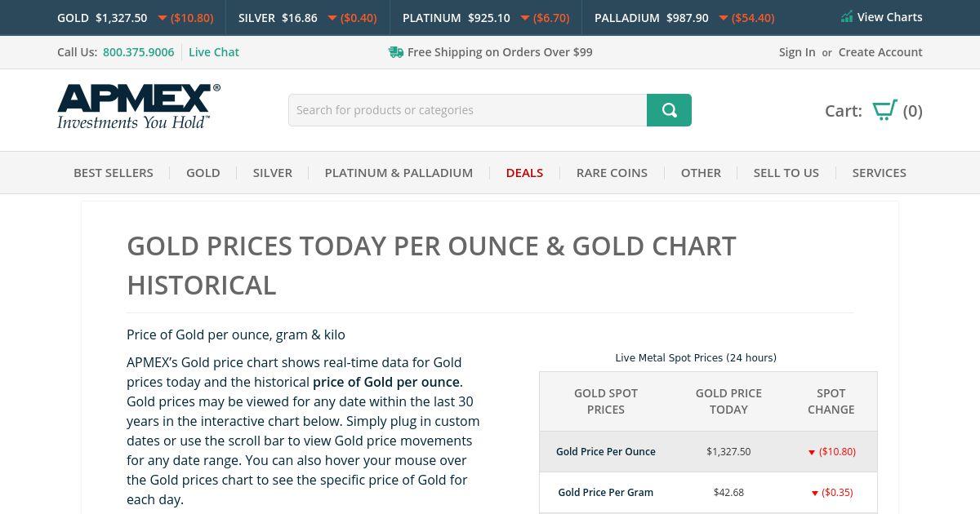Expand the Platinum & Palladium menu
This screenshot has height=514, width=980.
(399, 173)
